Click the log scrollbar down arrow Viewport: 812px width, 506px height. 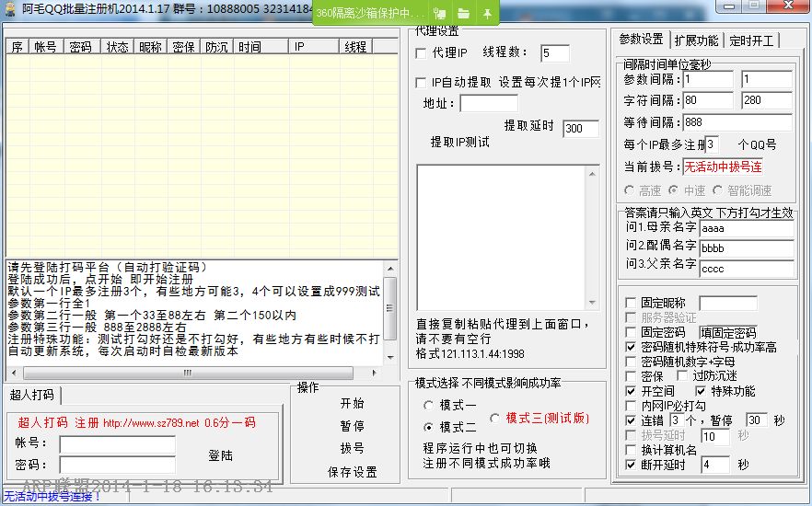390,358
